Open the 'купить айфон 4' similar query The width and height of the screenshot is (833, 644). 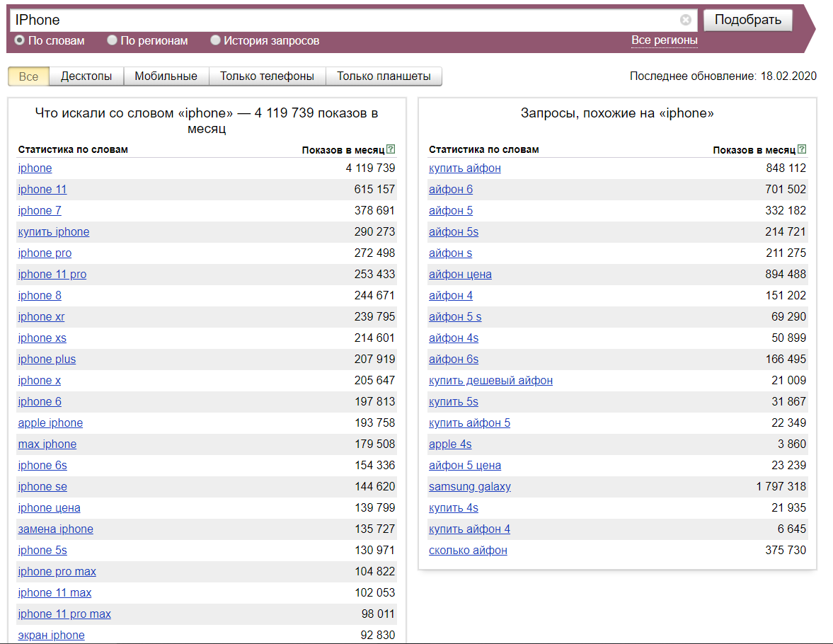coord(470,529)
